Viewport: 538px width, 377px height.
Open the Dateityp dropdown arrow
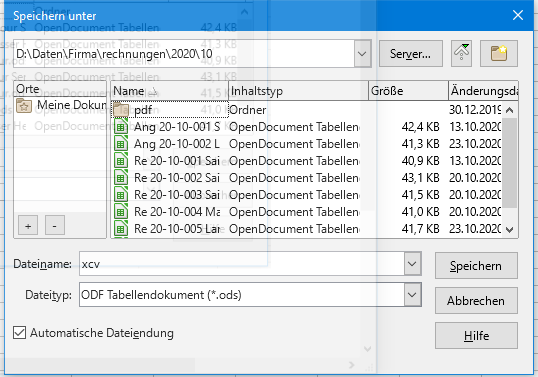click(x=412, y=295)
